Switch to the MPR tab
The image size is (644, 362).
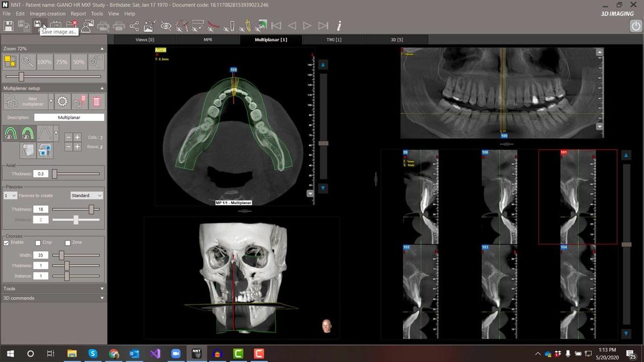tap(208, 40)
